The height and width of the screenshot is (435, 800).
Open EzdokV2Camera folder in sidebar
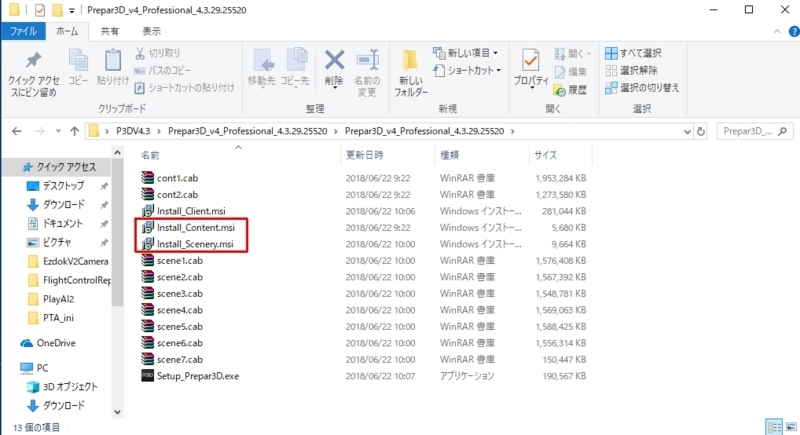68,261
